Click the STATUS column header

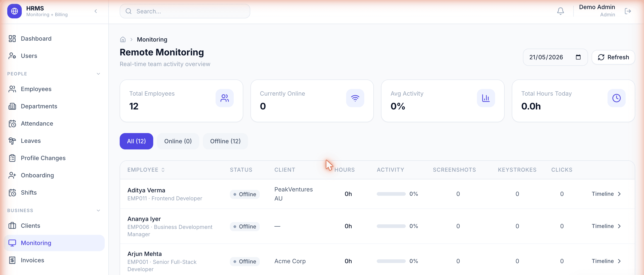[x=241, y=170]
